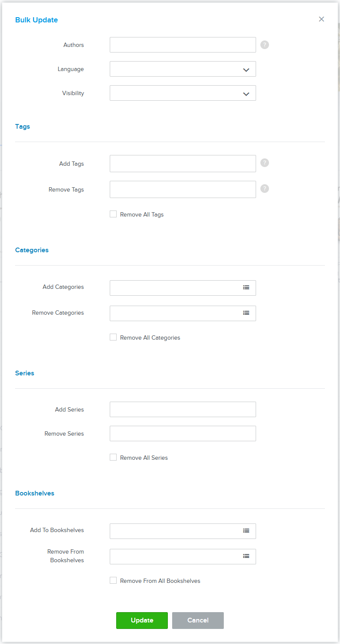Focus the Remove Tags input field
Screen dimensions: 340x644
point(183,189)
